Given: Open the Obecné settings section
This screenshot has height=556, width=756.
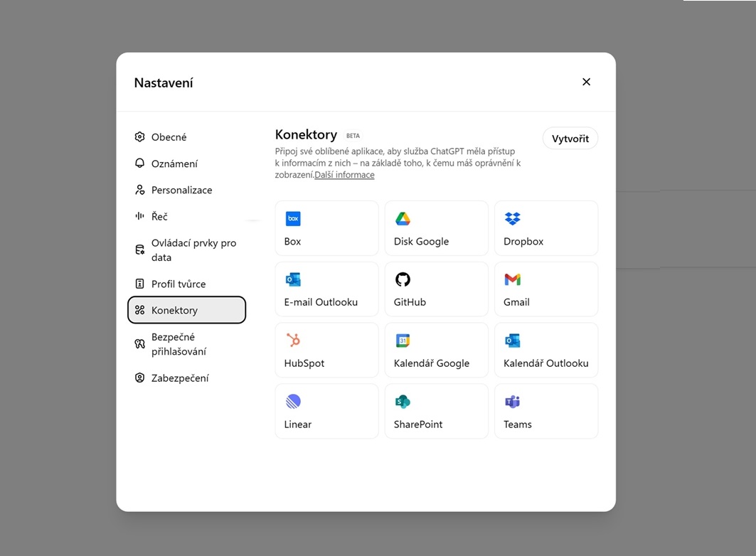Looking at the screenshot, I should (186, 137).
